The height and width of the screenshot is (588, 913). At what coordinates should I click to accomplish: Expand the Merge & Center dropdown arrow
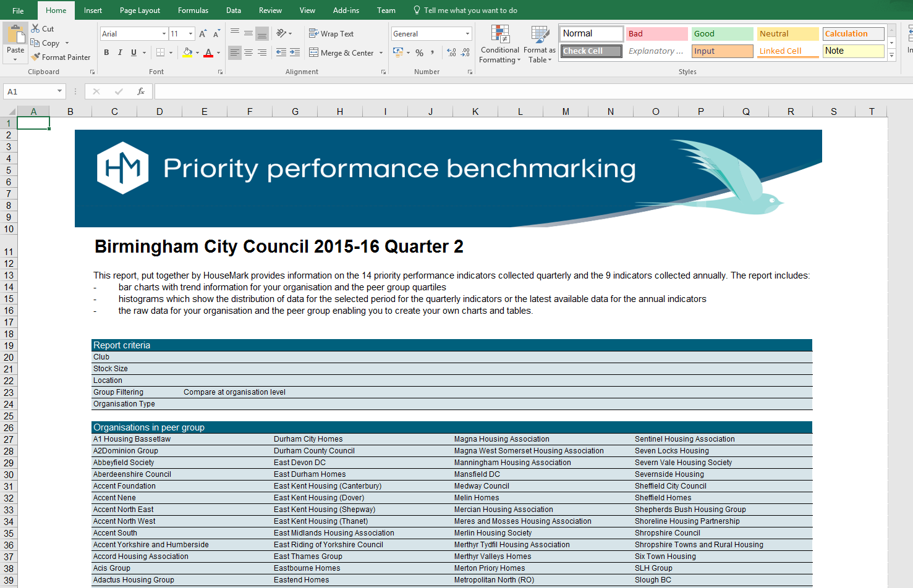click(x=381, y=53)
